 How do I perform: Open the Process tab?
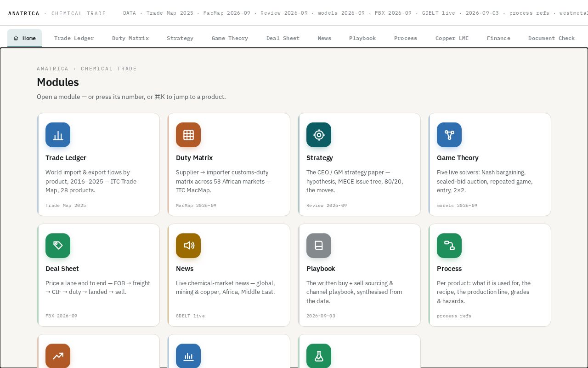[406, 38]
